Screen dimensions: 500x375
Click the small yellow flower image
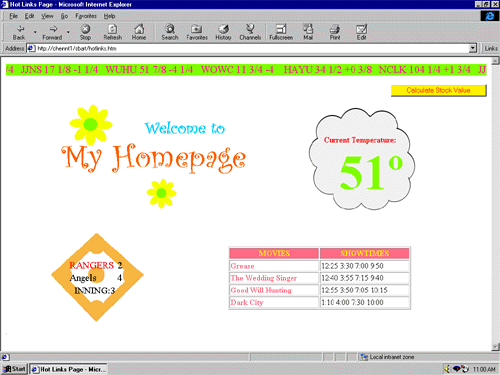tap(161, 193)
